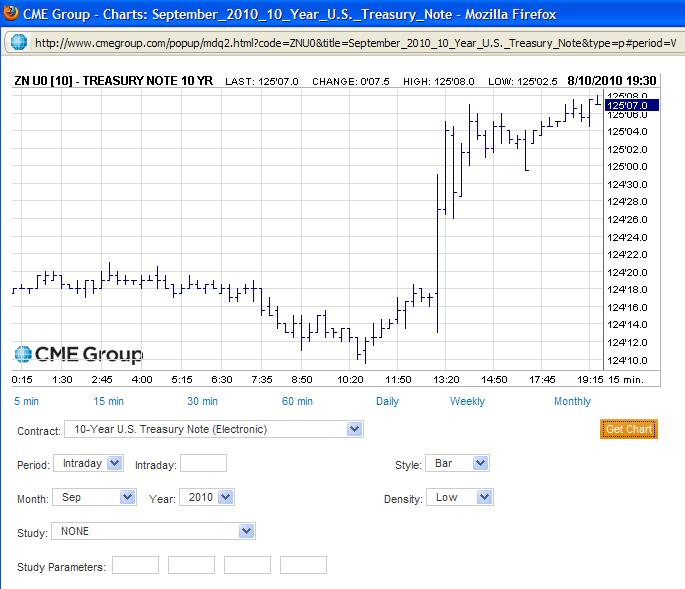Open the Contract dropdown arrow
685x589 pixels.
(354, 429)
